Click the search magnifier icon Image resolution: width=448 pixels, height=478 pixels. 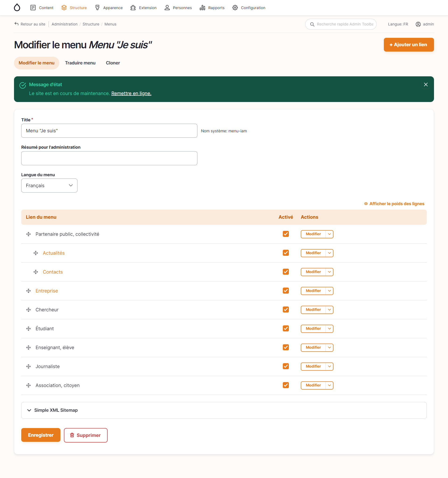click(312, 24)
